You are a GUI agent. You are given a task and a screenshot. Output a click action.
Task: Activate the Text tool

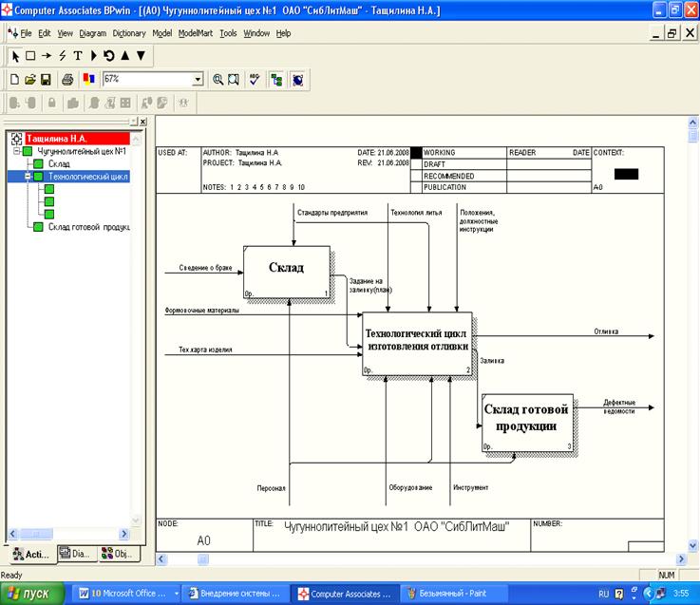pos(78,56)
